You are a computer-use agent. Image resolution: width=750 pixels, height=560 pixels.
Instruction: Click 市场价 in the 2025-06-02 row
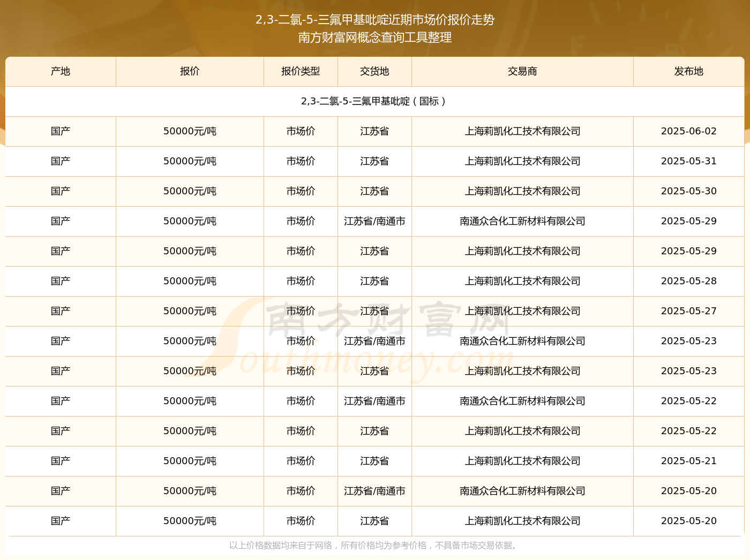tap(301, 131)
